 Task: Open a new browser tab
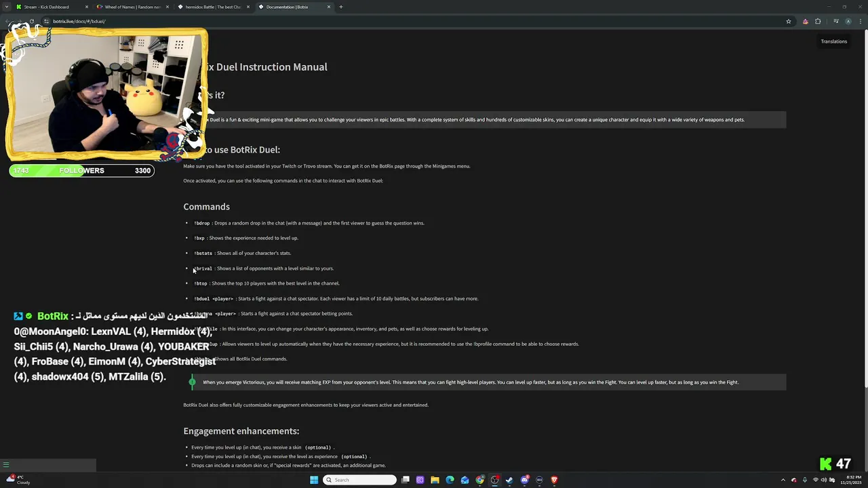coord(341,7)
